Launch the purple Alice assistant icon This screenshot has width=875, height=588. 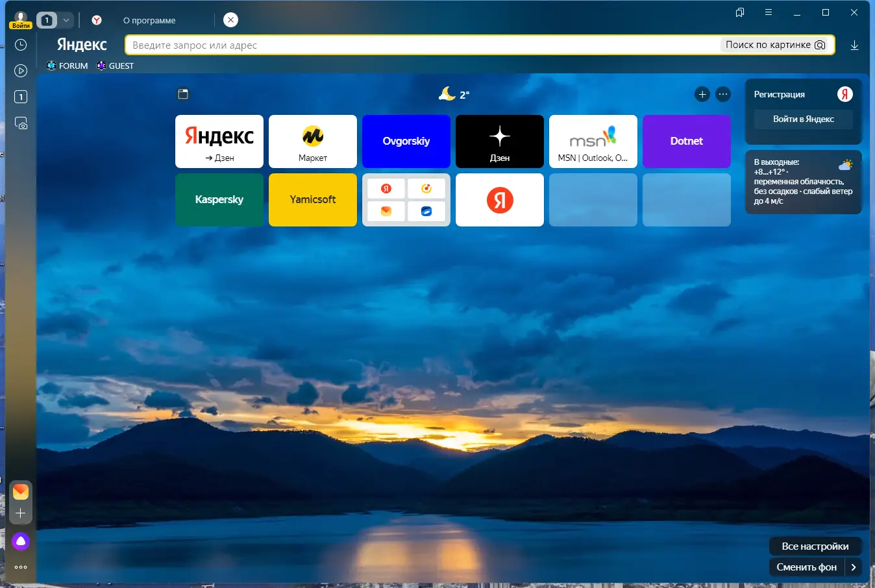[x=21, y=541]
